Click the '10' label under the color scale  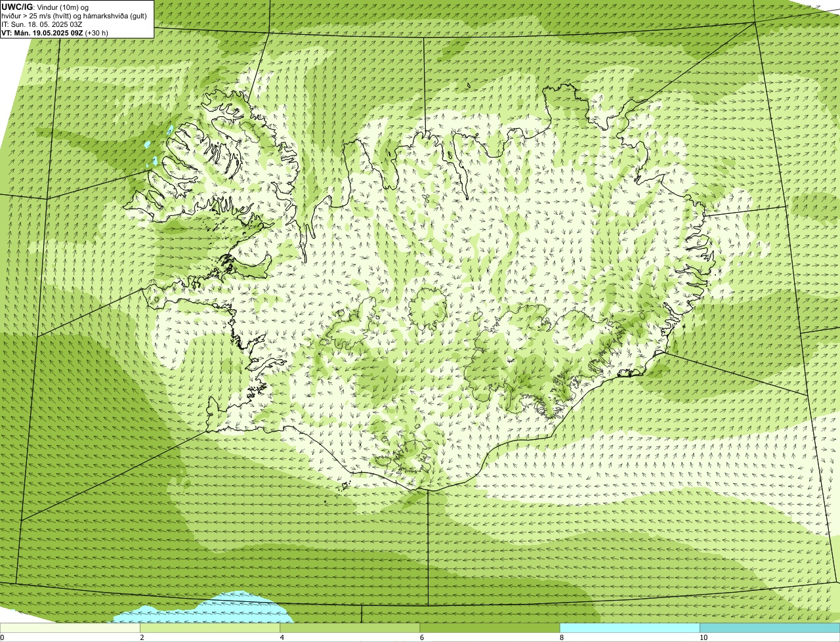pyautogui.click(x=703, y=637)
